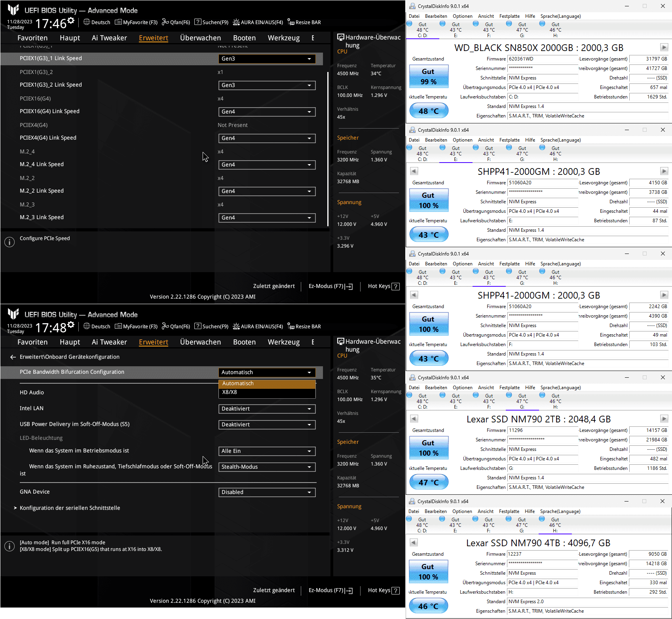Click Gut 100 % health in Lexar 4TB window
This screenshot has width=672, height=619.
click(x=428, y=572)
